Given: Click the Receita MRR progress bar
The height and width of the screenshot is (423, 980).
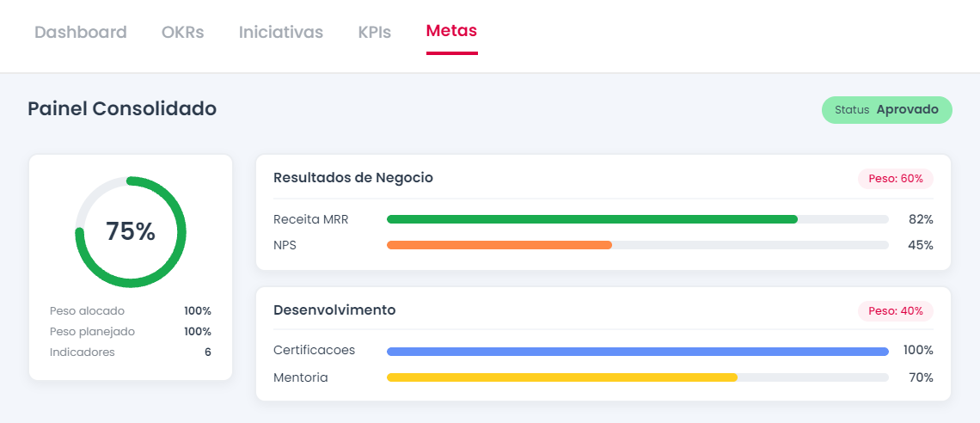Looking at the screenshot, I should 638,219.
